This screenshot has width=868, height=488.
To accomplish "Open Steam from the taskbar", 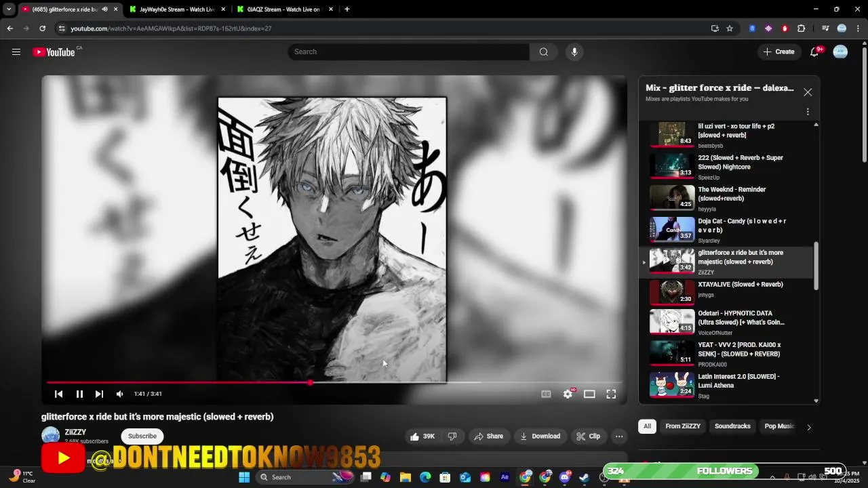I will [x=584, y=477].
